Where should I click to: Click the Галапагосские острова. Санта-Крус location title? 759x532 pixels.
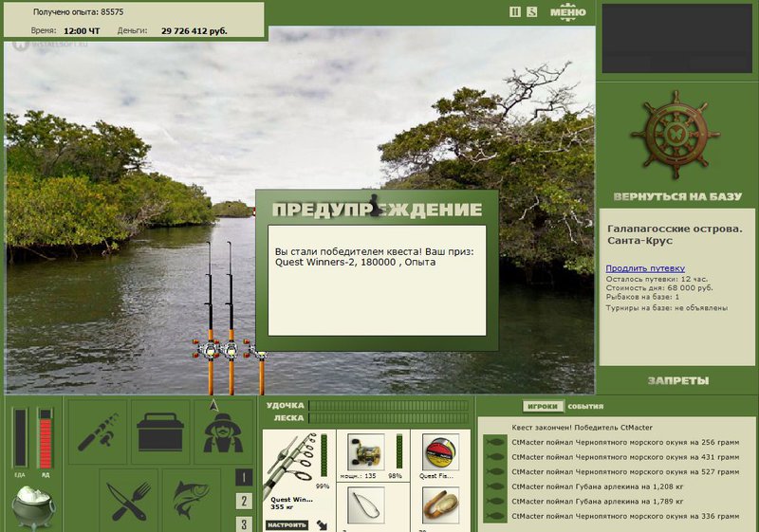tap(675, 234)
